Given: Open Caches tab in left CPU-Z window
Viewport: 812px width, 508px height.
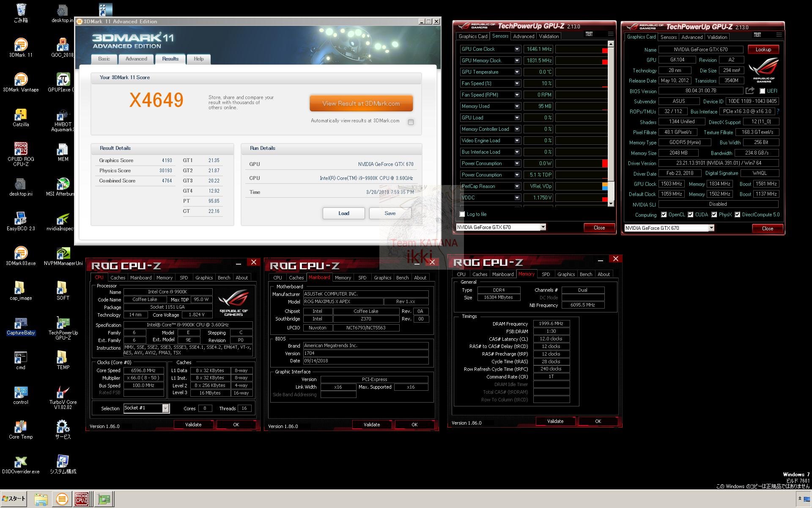Looking at the screenshot, I should click(118, 278).
